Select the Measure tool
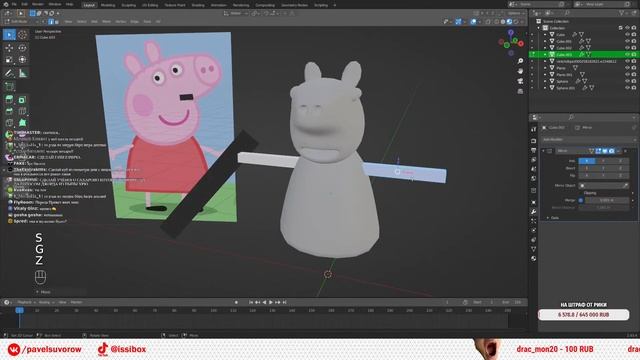The height and width of the screenshot is (360, 640). (22, 73)
